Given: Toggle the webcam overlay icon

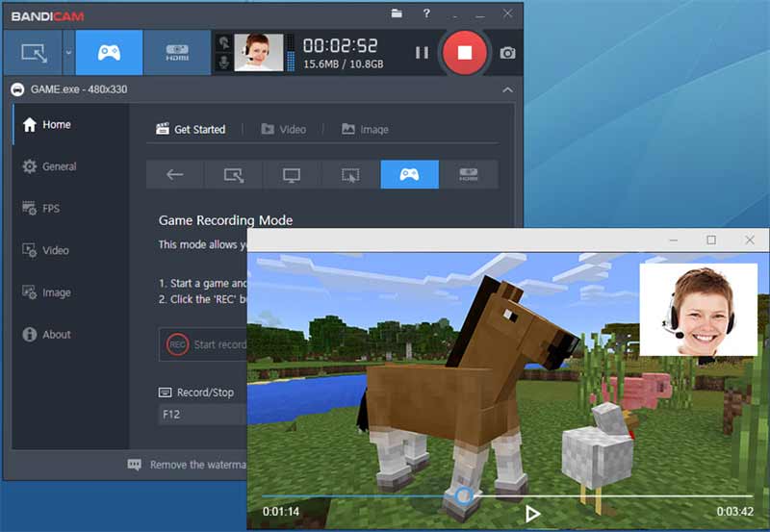Looking at the screenshot, I should click(x=224, y=43).
